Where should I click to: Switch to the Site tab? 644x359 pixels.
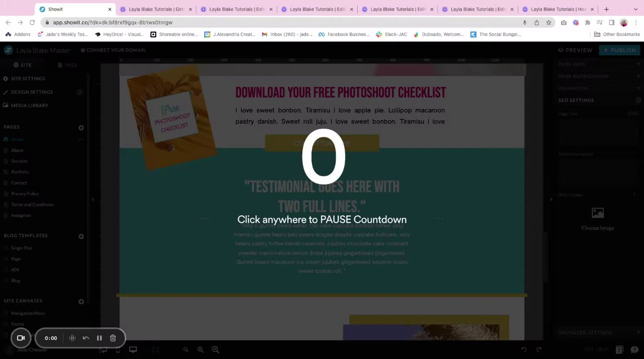(23, 65)
